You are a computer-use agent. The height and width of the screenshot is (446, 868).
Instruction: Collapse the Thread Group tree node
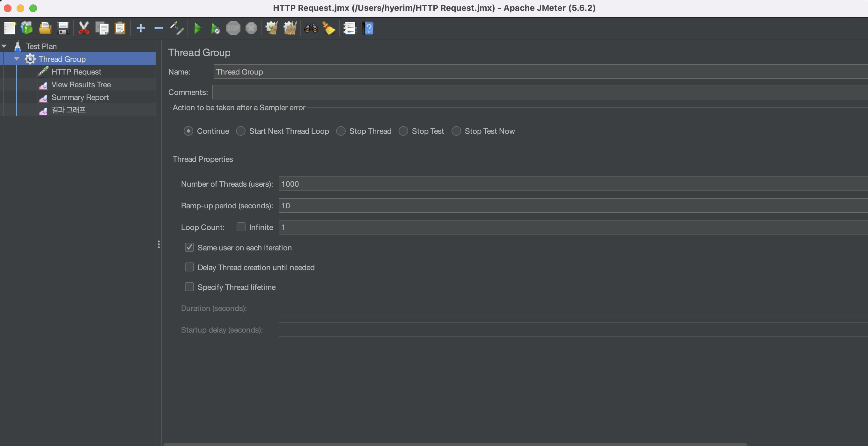(17, 59)
